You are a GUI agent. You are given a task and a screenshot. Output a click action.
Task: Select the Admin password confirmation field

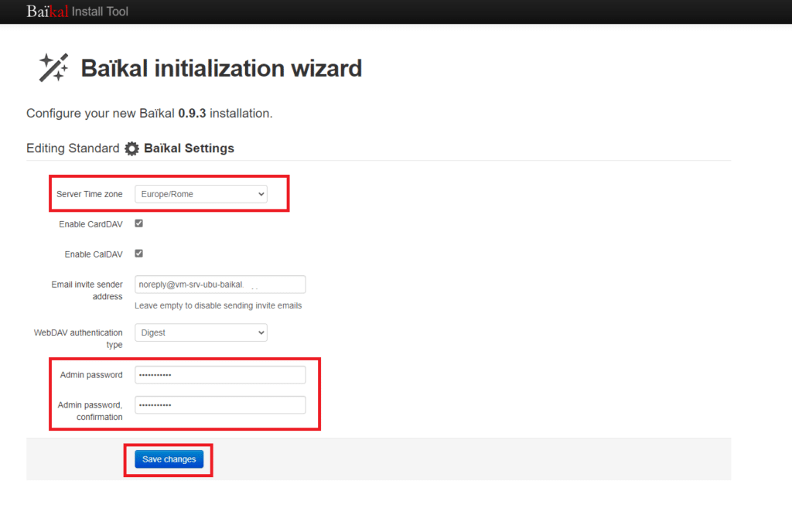click(220, 405)
